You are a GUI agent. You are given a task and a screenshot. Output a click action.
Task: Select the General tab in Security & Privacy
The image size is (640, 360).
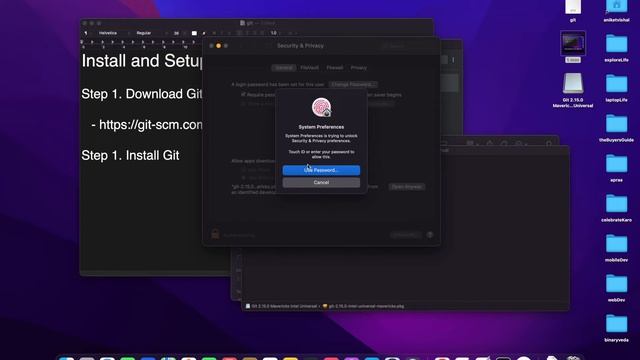click(x=284, y=68)
